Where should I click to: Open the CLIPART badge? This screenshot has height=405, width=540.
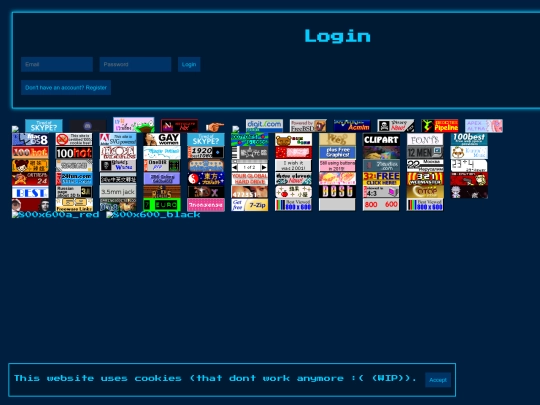pyautogui.click(x=381, y=139)
